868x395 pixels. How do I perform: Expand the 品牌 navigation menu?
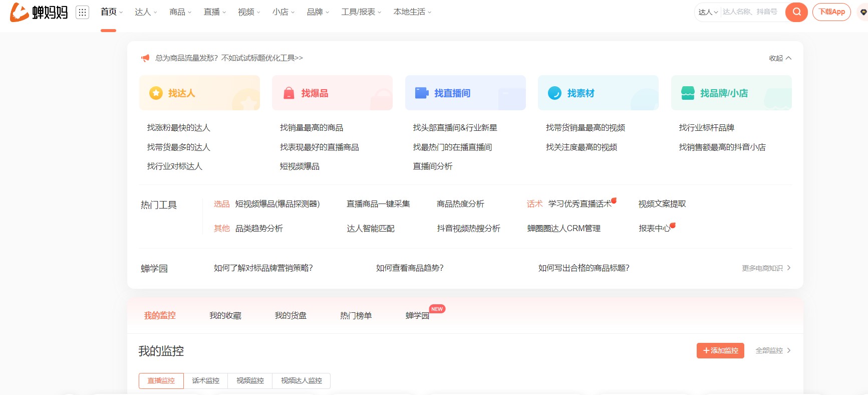[x=318, y=12]
